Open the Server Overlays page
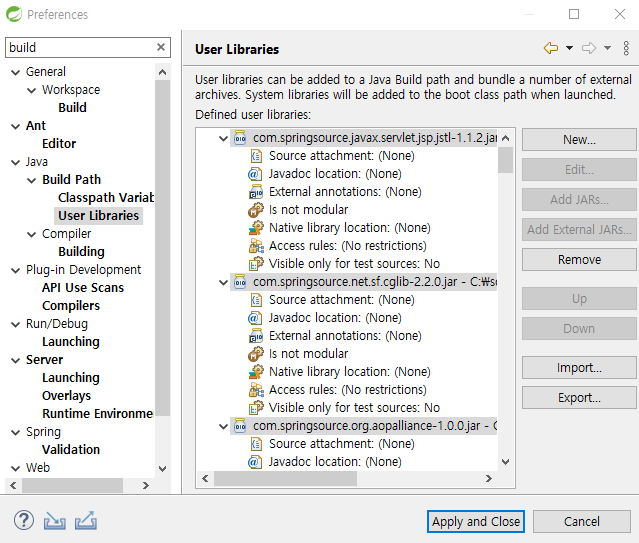The width and height of the screenshot is (639, 543). pos(66,395)
